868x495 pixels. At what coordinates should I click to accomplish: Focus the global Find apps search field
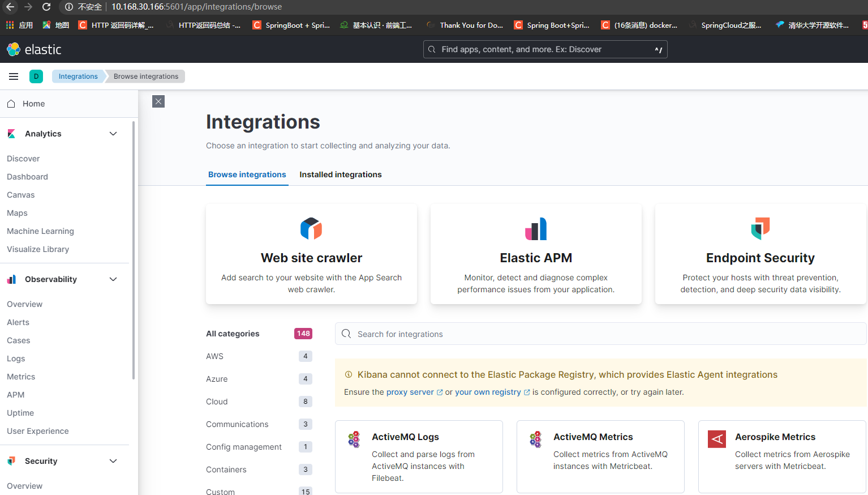[x=545, y=49]
